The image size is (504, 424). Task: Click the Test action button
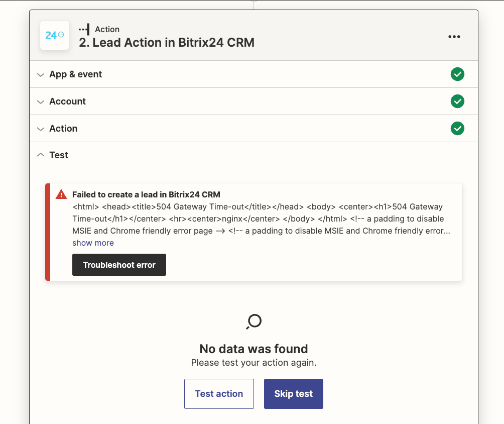pos(219,394)
